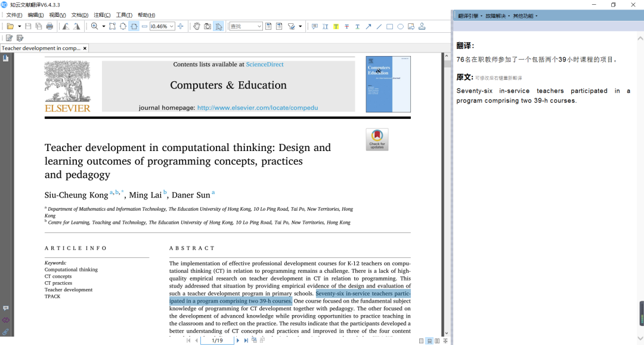Toggle the highlighted fit width view
This screenshot has height=345, width=644.
tap(134, 26)
